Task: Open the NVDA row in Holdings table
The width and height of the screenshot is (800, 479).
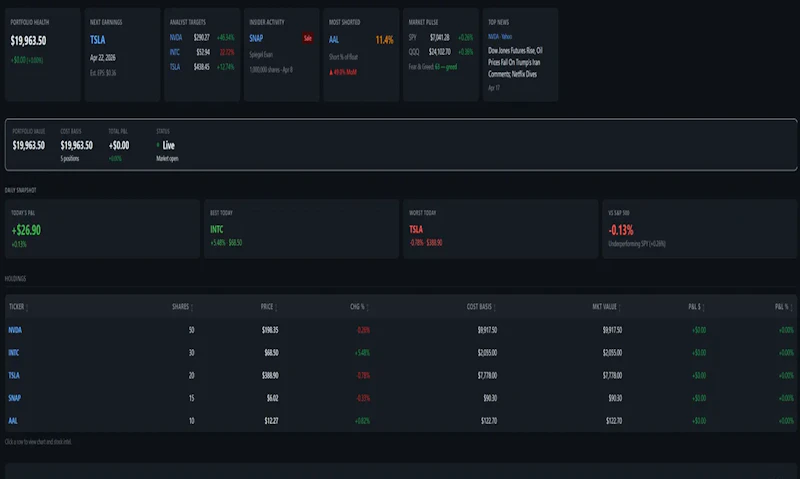Action: pos(401,330)
